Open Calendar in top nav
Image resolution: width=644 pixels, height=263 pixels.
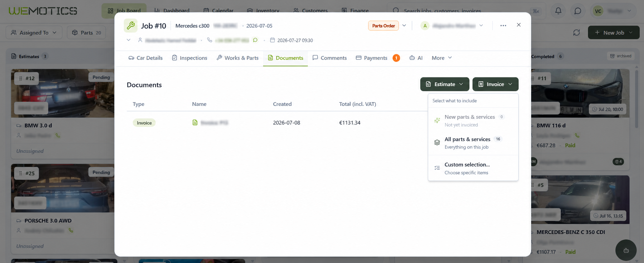218,10
